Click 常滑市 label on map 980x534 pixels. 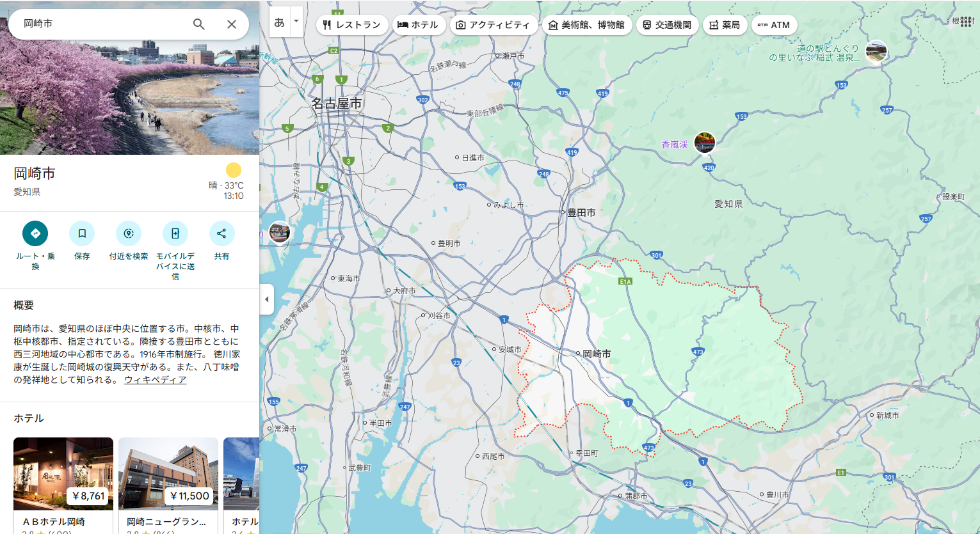point(285,429)
